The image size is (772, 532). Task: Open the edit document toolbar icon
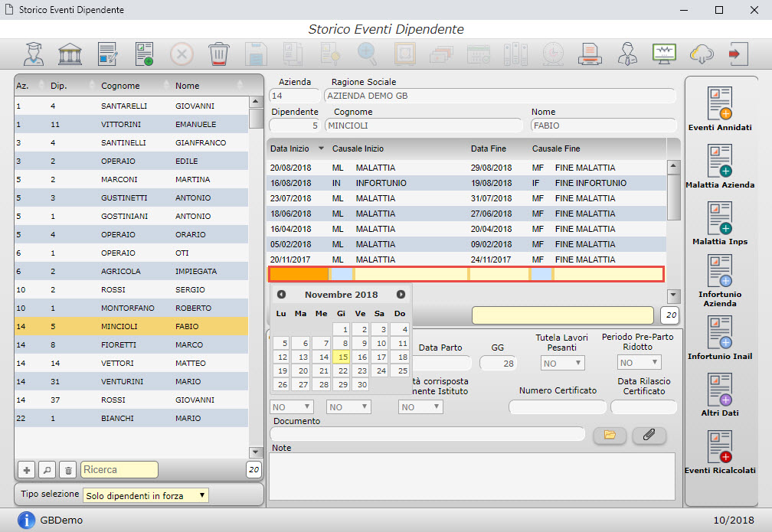pos(107,54)
